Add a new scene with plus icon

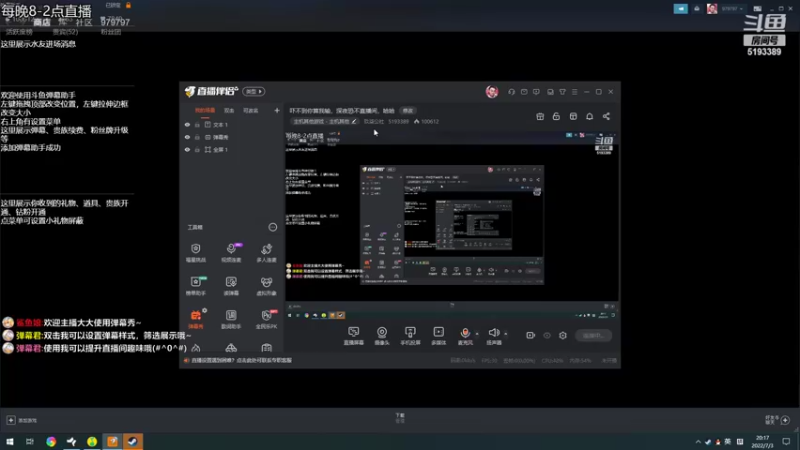[x=277, y=110]
